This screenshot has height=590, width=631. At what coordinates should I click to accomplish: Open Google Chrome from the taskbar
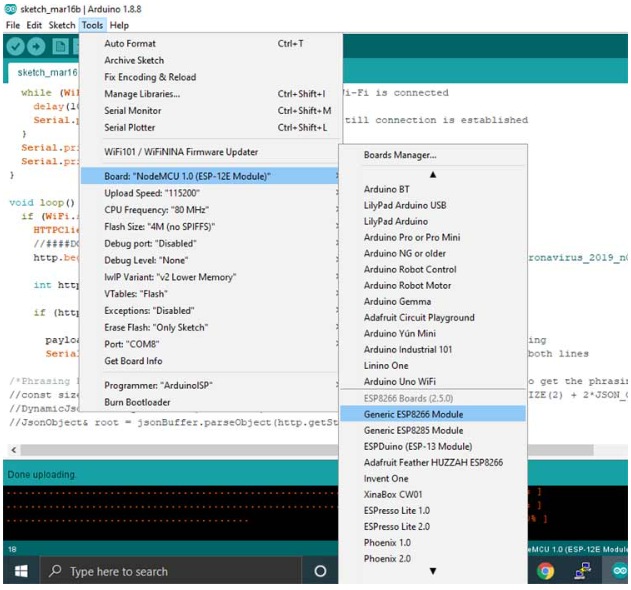click(545, 571)
